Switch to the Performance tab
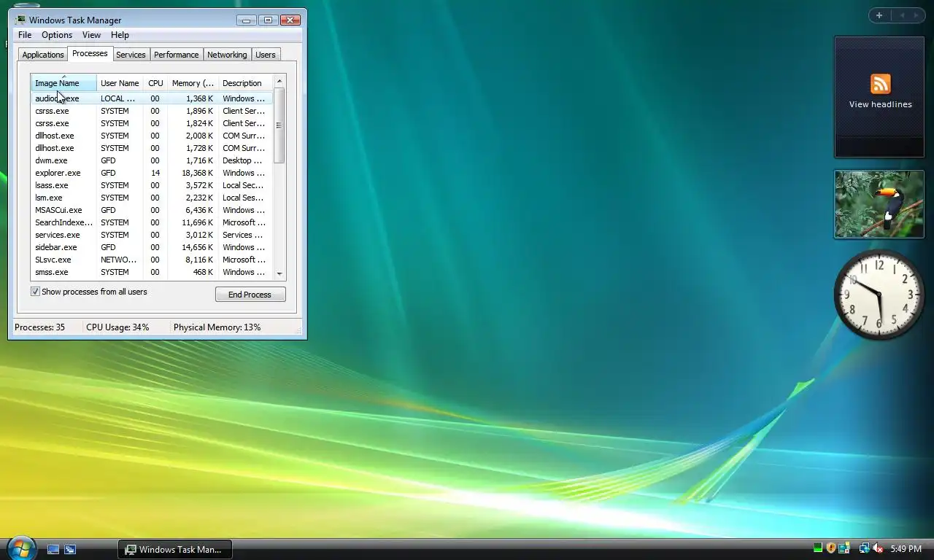Viewport: 934px width, 560px height. [x=176, y=55]
